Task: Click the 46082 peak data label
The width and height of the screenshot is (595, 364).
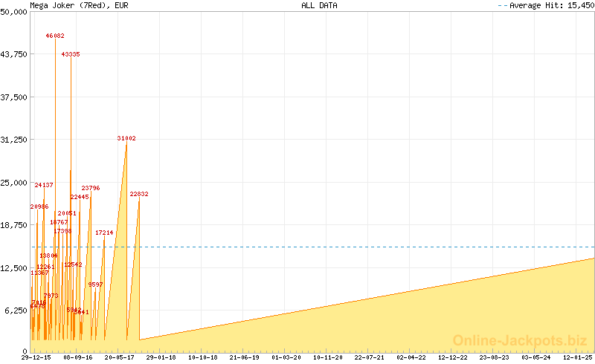Action: [55, 36]
